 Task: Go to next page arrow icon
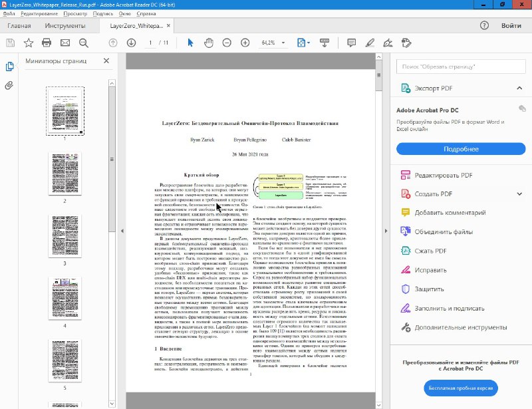pos(131,43)
